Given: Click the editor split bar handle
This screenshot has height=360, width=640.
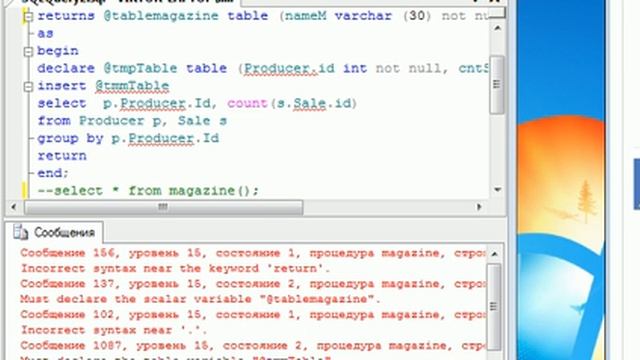Looking at the screenshot, I should (x=497, y=13).
